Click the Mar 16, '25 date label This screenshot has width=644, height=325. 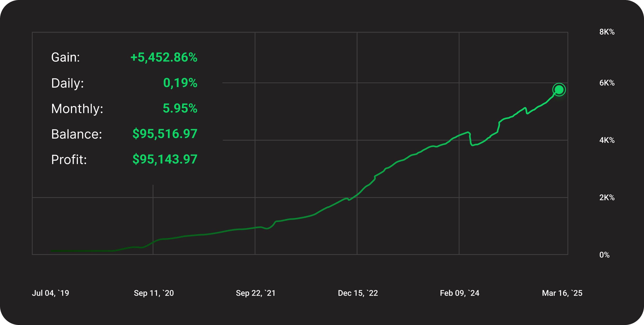click(x=562, y=293)
